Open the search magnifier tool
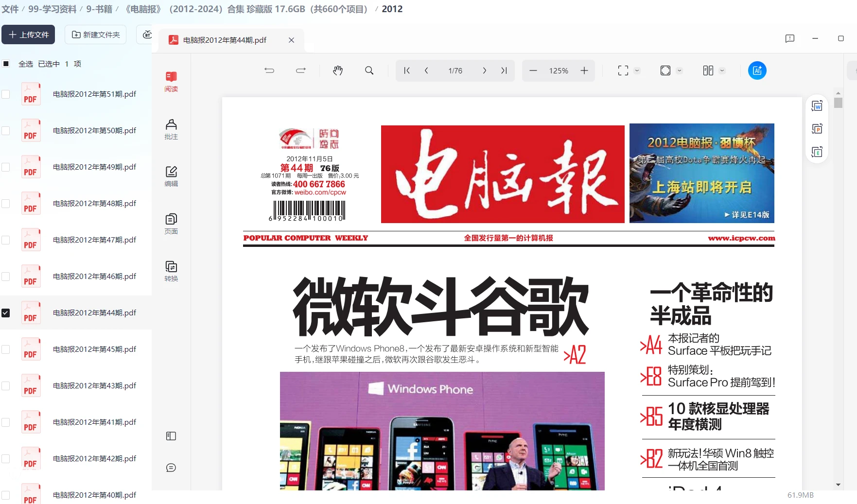Viewport: 857px width, 504px height. tap(369, 70)
